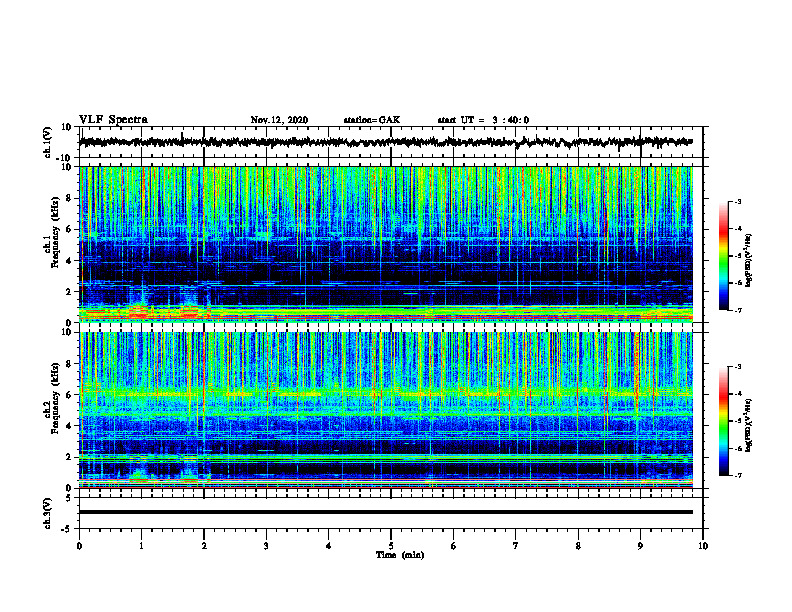Viewport: 792px width, 612px height.
Task: Click the "5" tick label on Time axis
Action: tap(391, 546)
